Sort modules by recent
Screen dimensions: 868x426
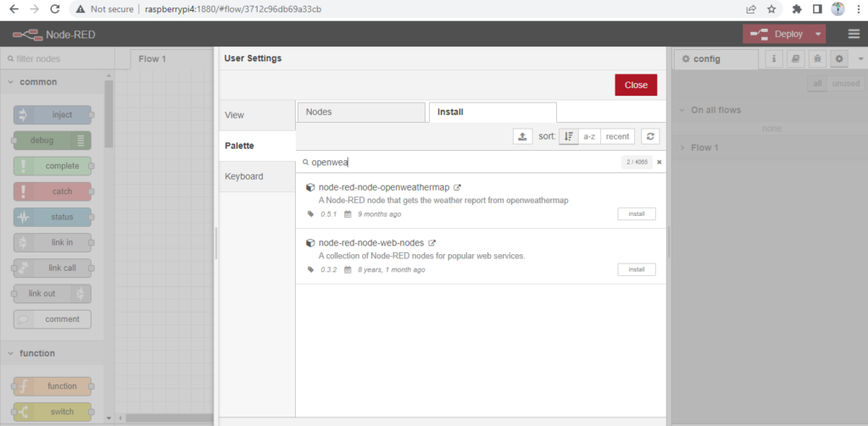pos(617,136)
